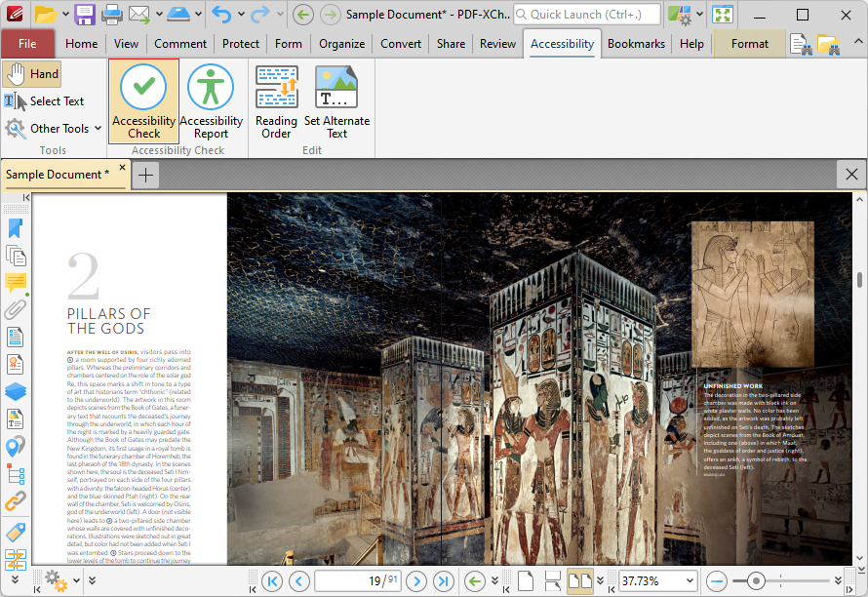Add a new tab with plus button
868x597 pixels.
coord(145,176)
